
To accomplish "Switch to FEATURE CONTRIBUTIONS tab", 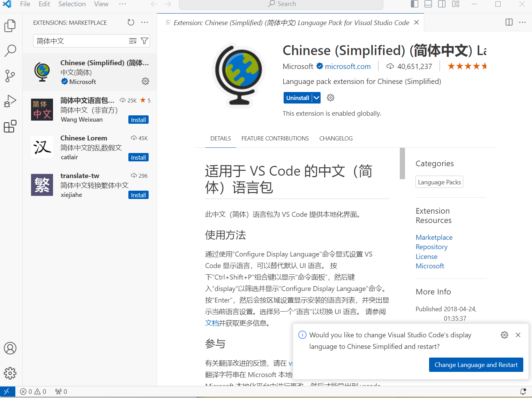I will [x=275, y=138].
